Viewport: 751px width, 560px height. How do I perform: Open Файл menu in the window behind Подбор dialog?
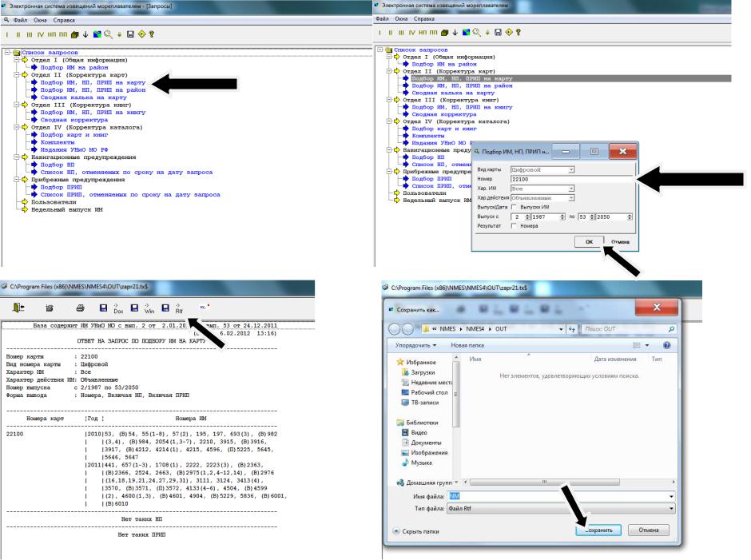coord(382,18)
